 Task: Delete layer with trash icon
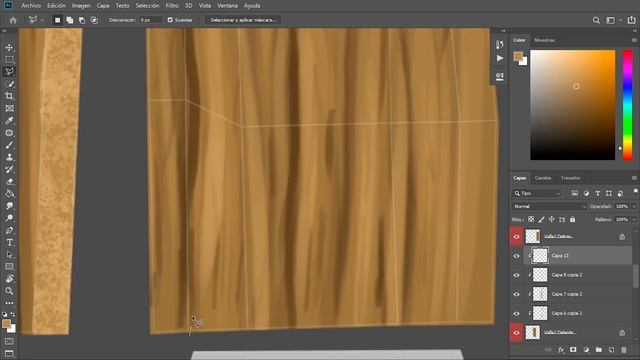click(x=624, y=350)
